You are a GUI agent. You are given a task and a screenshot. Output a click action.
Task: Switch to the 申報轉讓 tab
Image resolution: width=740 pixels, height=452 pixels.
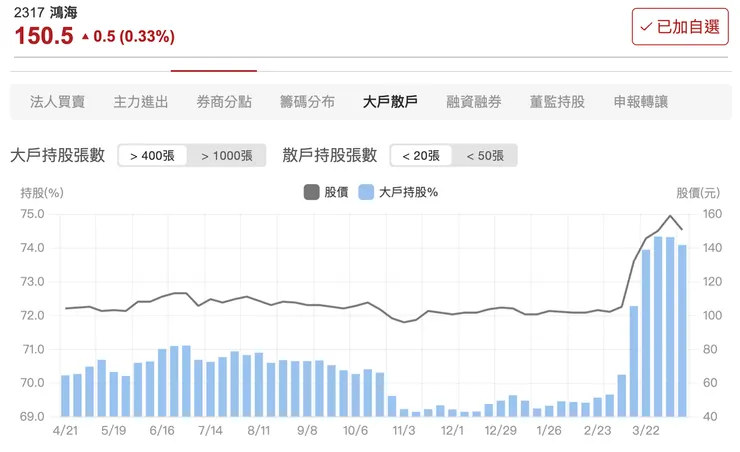(640, 102)
